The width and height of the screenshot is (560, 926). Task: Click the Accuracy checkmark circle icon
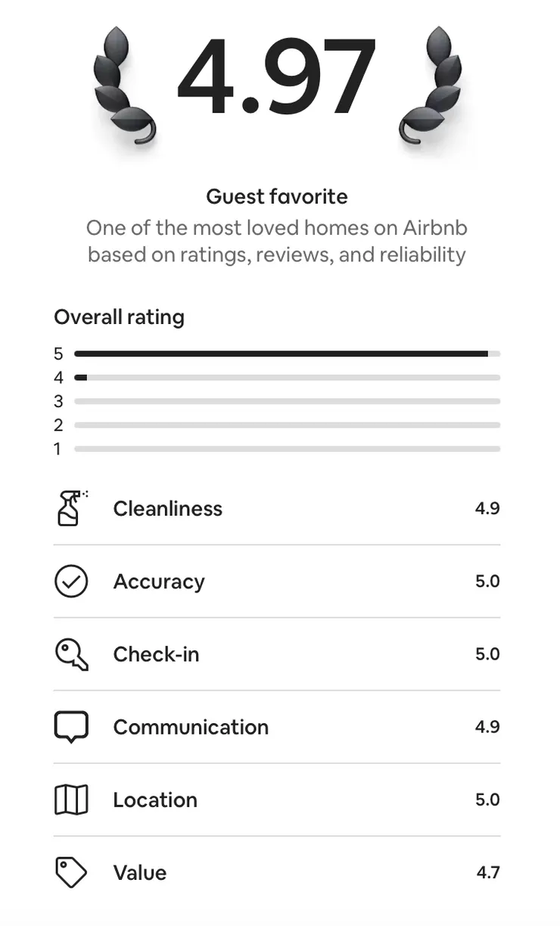point(71,581)
